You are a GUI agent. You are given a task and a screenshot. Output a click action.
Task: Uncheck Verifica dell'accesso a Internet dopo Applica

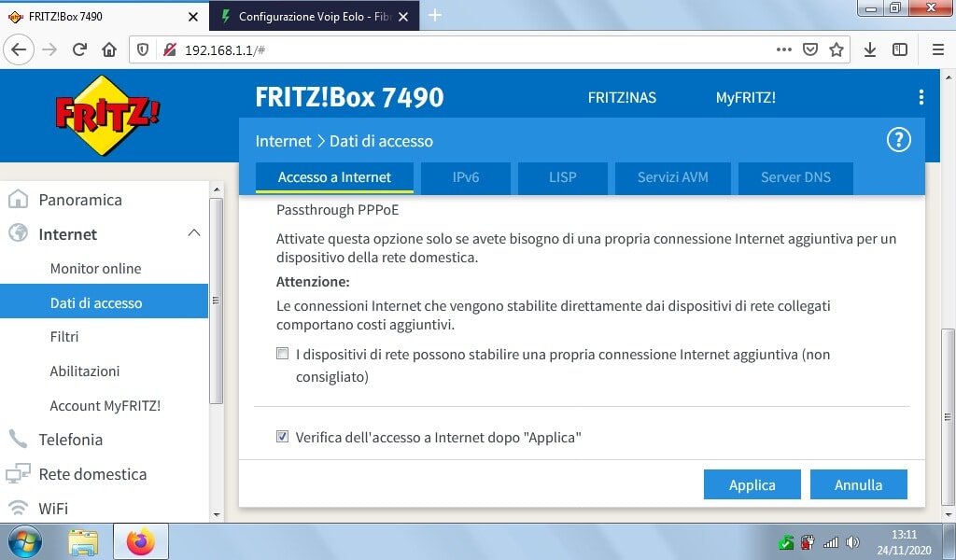click(282, 436)
